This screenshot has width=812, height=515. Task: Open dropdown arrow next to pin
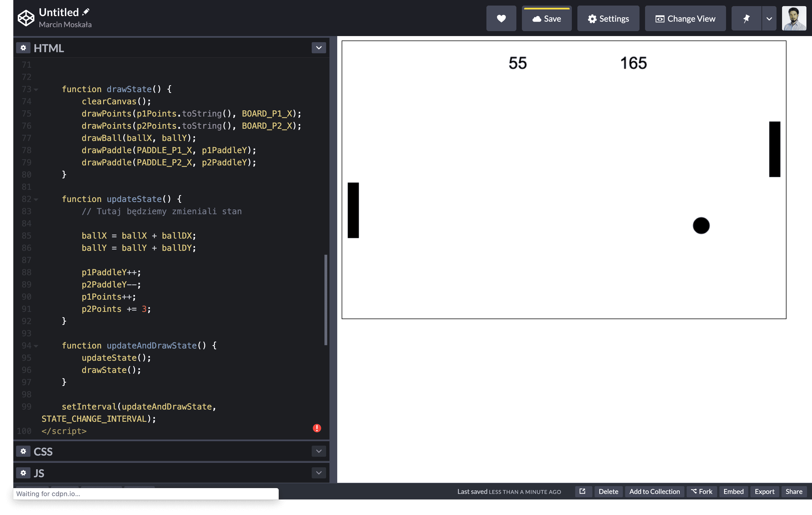point(769,19)
